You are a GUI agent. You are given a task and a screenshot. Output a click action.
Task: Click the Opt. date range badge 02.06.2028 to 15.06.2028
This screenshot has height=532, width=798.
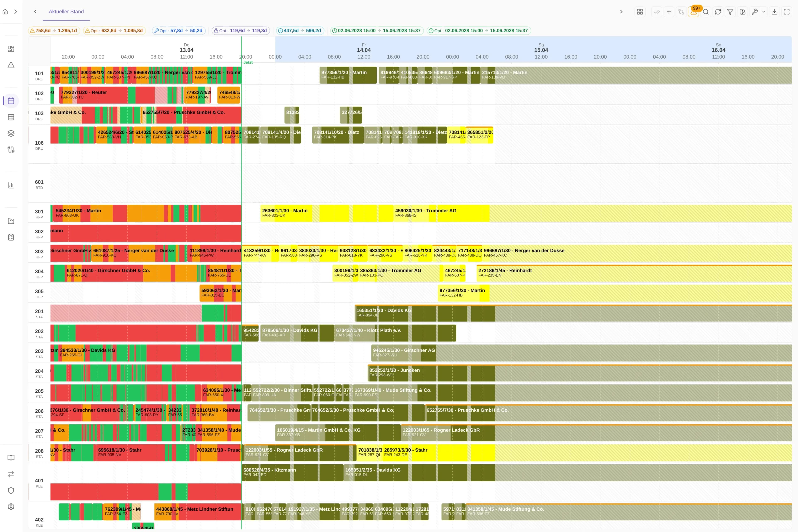[x=479, y=31]
